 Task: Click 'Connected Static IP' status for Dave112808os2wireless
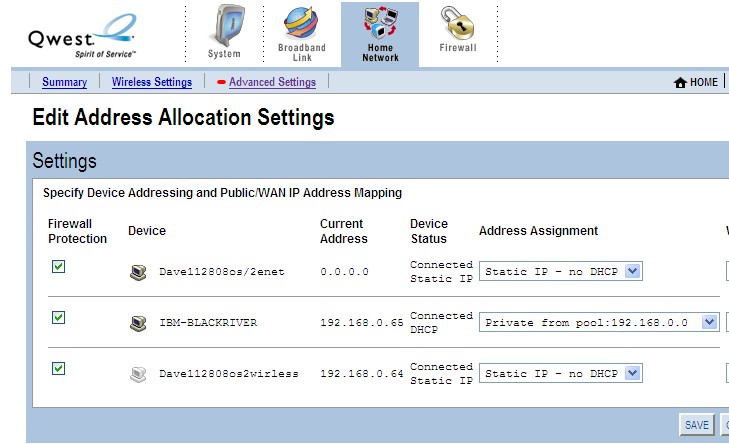tap(441, 374)
